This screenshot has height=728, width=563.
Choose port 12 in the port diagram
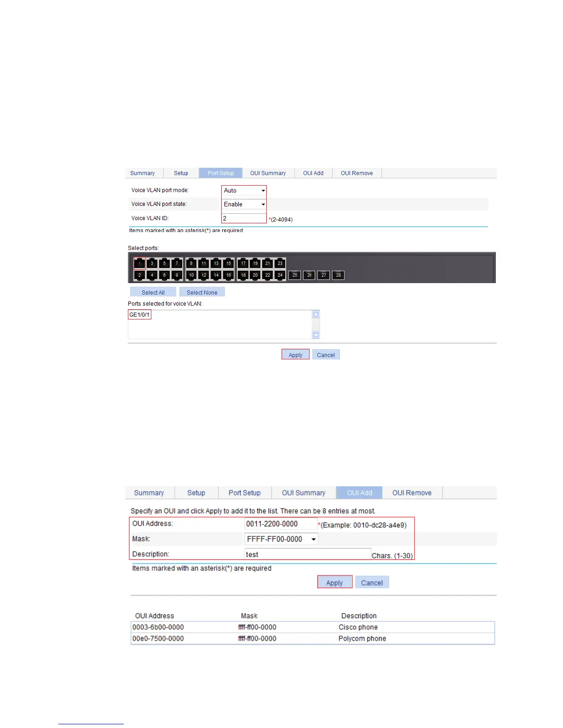(x=204, y=275)
